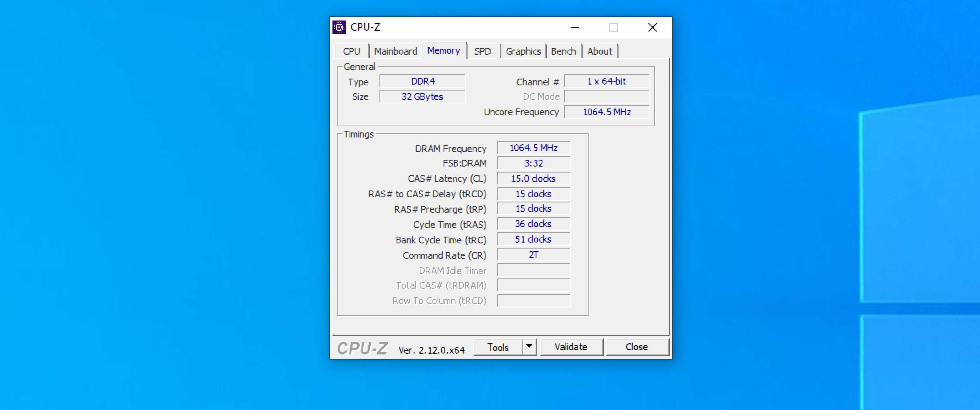Click the tRAS 36 clocks value
This screenshot has width=980, height=410.
(533, 224)
